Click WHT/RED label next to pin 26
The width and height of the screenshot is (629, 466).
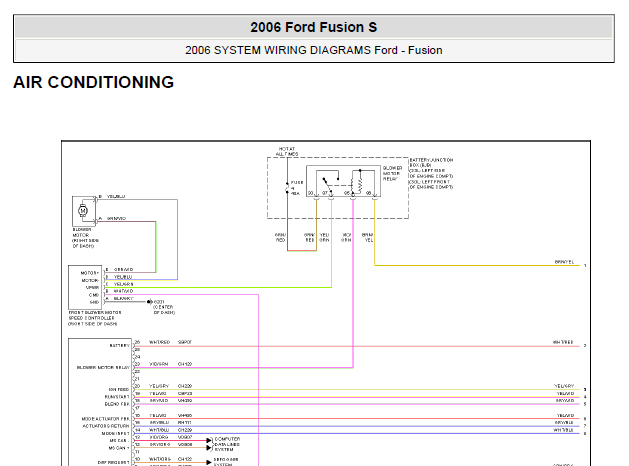[160, 342]
